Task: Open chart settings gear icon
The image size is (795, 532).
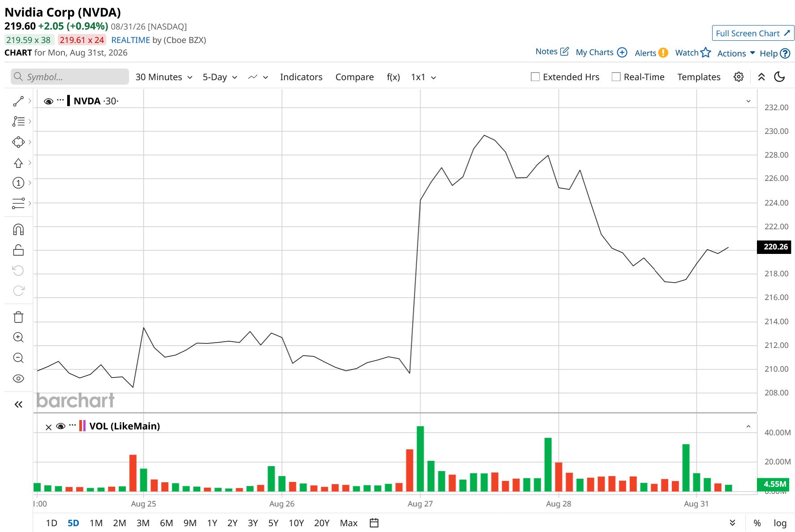Action: coord(739,77)
